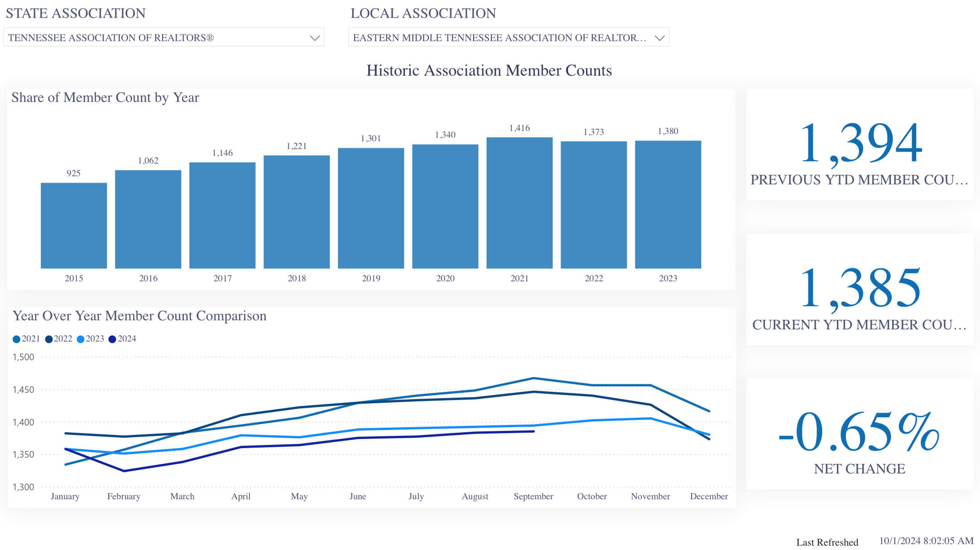
Task: Click the June axis label
Action: click(358, 497)
